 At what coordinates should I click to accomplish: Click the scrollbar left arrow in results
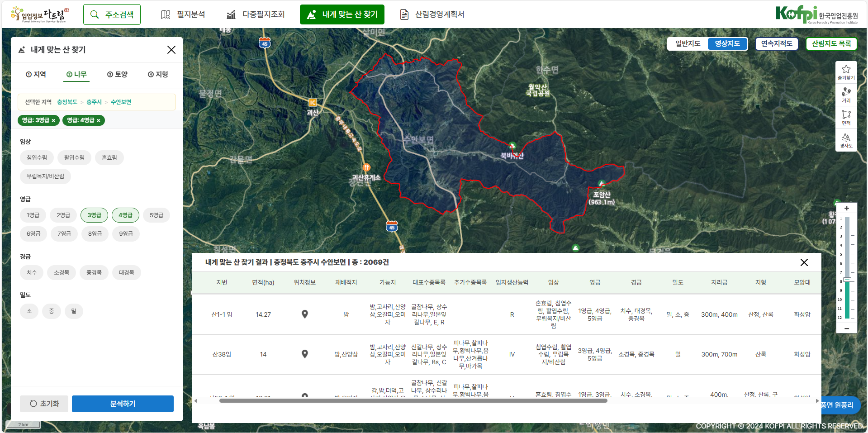pyautogui.click(x=196, y=401)
